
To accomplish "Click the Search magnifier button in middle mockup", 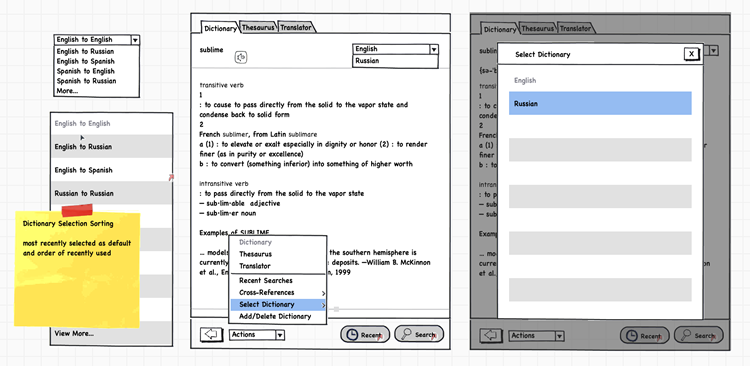I will point(419,334).
